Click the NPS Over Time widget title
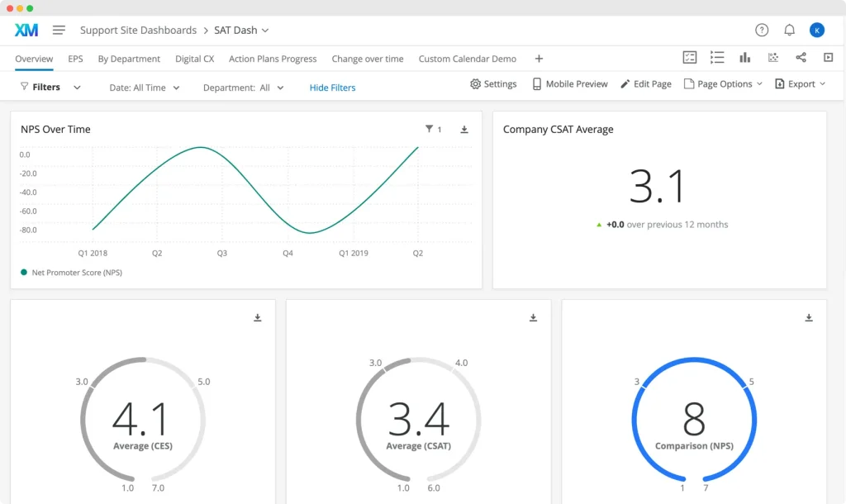Viewport: 846px width, 504px height. coord(55,130)
